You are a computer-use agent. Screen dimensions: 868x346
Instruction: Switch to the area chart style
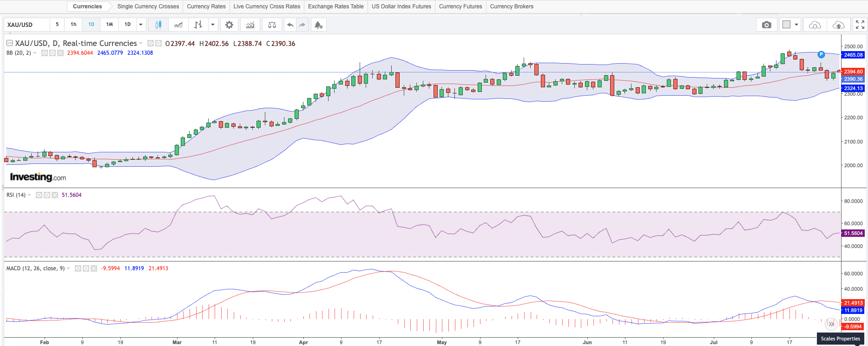(178, 25)
